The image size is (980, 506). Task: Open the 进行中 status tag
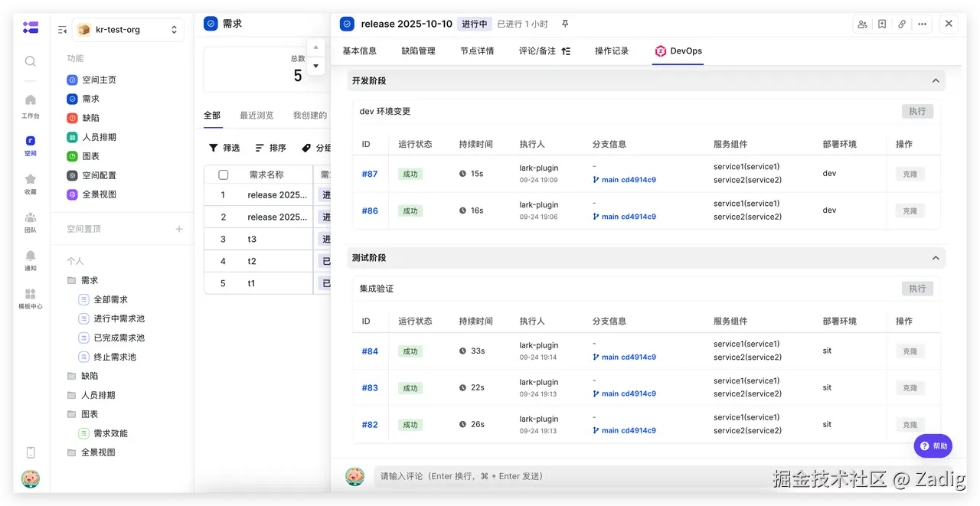pos(475,24)
